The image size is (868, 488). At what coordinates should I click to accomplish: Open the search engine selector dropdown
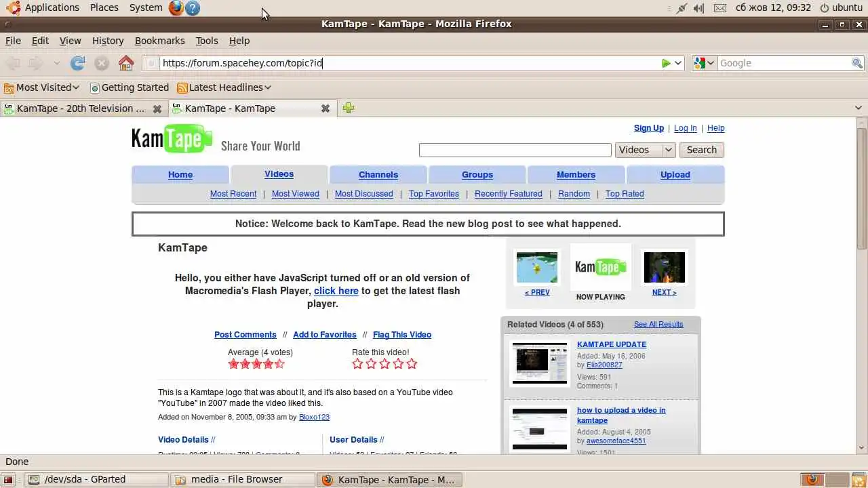[x=704, y=63]
